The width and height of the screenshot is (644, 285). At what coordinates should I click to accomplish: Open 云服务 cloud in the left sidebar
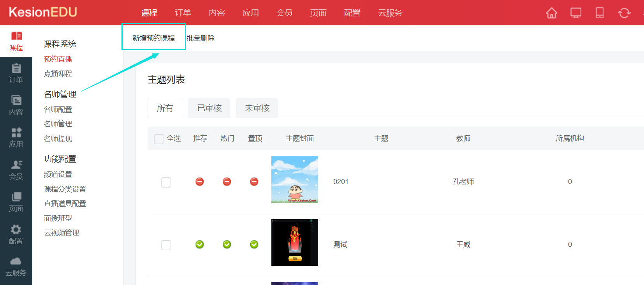(16, 267)
